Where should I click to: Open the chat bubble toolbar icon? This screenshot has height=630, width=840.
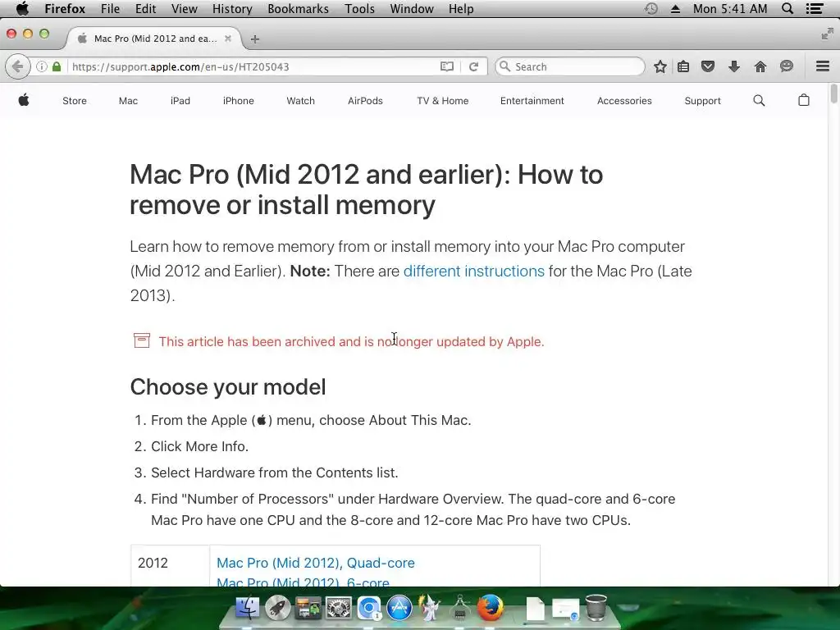pos(787,66)
